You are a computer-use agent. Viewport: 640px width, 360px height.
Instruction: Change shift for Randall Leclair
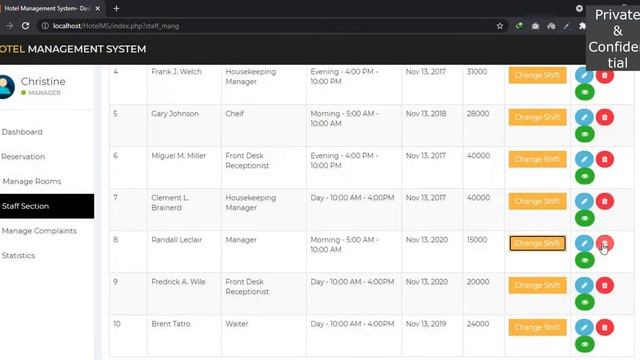tap(537, 243)
